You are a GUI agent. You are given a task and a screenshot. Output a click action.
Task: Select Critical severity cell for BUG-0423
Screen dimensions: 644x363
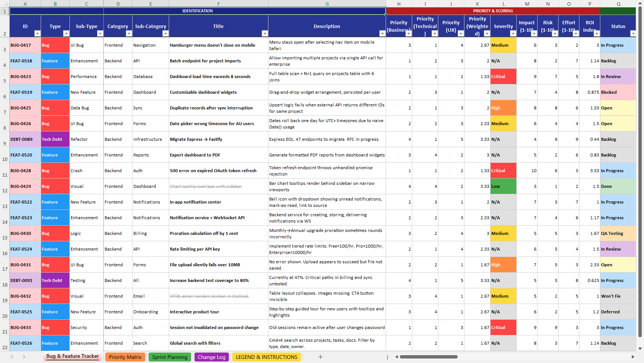[x=503, y=77]
